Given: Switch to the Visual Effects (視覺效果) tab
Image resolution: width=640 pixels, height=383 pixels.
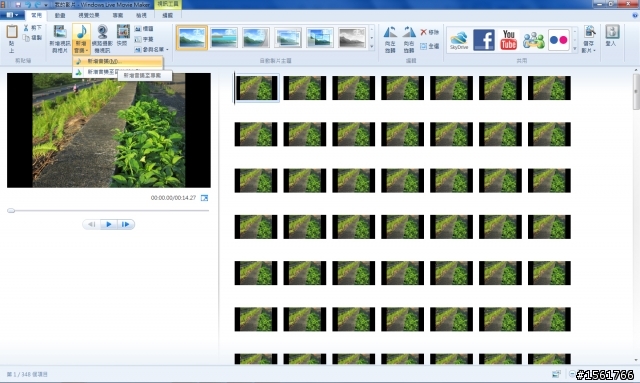Looking at the screenshot, I should coord(89,15).
